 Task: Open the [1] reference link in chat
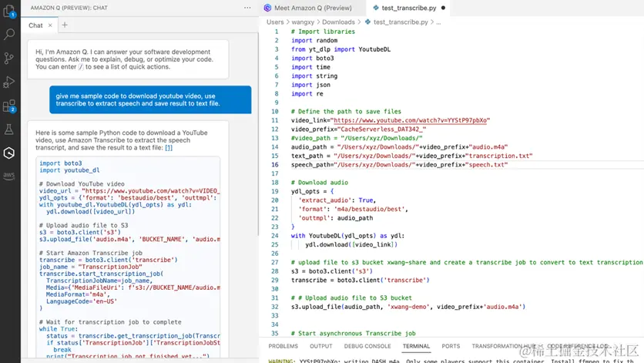pos(169,147)
